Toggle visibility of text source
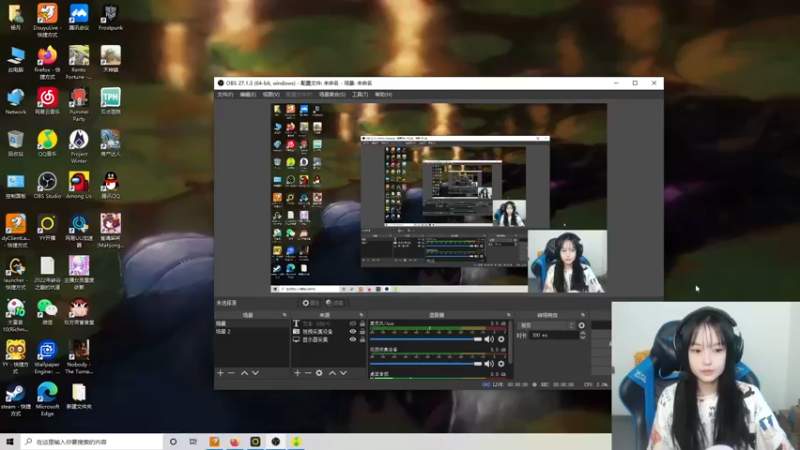 tap(353, 323)
